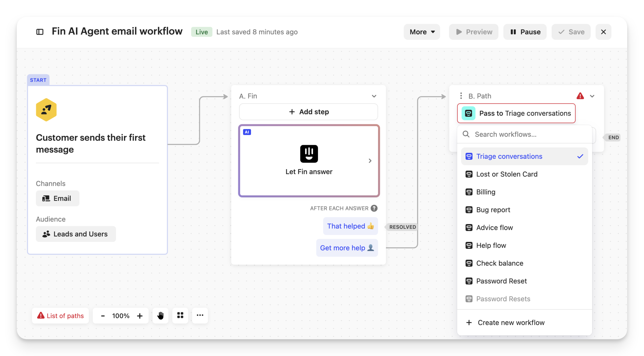Click the START label tab

(x=38, y=80)
